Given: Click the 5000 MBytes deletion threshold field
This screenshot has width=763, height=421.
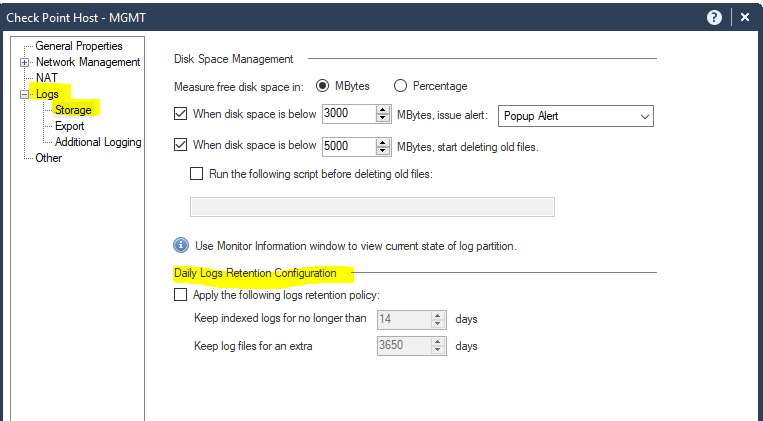Looking at the screenshot, I should pyautogui.click(x=349, y=146).
